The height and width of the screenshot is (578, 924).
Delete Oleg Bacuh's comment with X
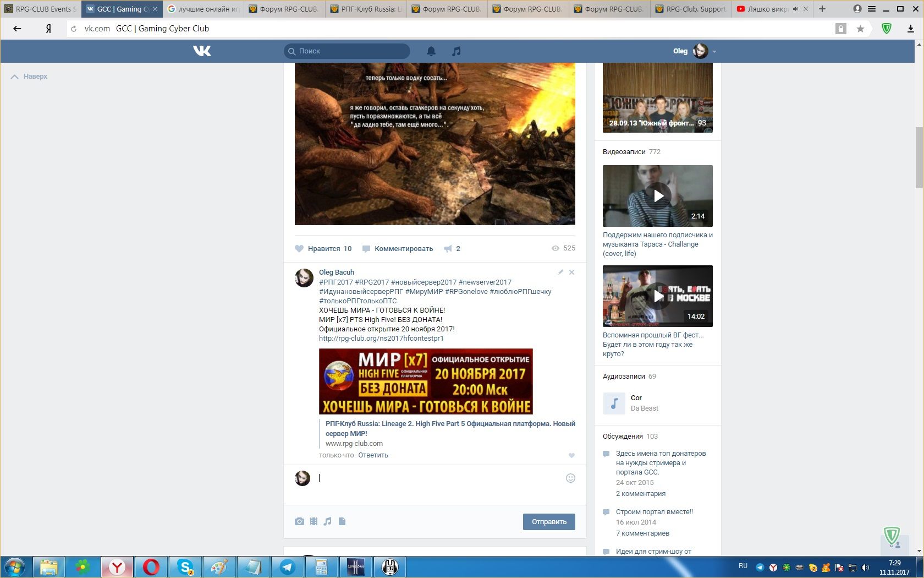click(572, 272)
